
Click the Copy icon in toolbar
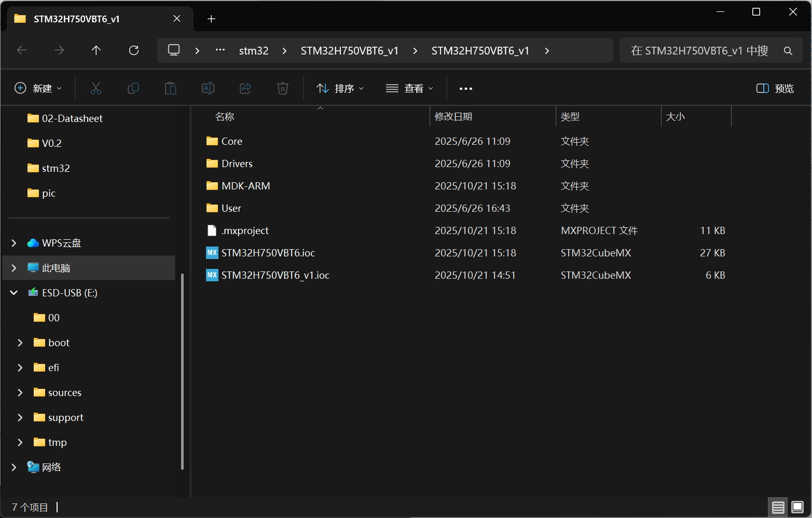(x=133, y=89)
